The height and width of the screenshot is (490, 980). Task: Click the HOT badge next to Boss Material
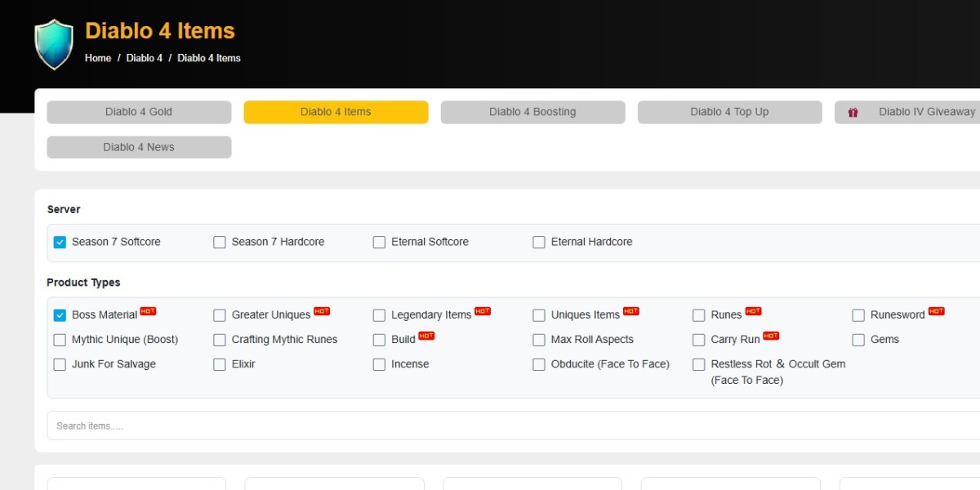[x=148, y=311]
